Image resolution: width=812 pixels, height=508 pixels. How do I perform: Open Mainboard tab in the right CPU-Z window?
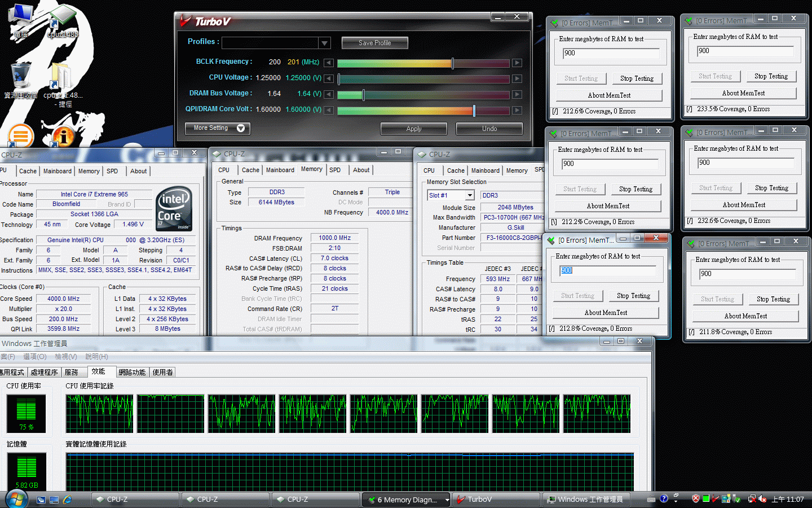coord(486,170)
